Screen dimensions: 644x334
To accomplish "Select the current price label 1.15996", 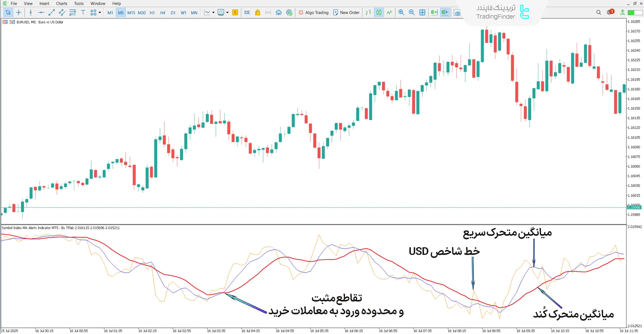I will 634,207.
